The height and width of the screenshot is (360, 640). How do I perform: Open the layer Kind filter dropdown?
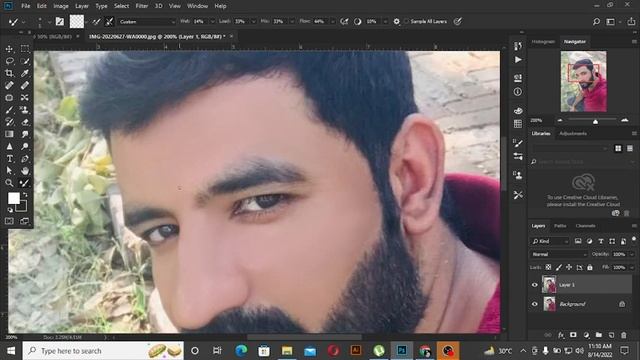coord(549,241)
